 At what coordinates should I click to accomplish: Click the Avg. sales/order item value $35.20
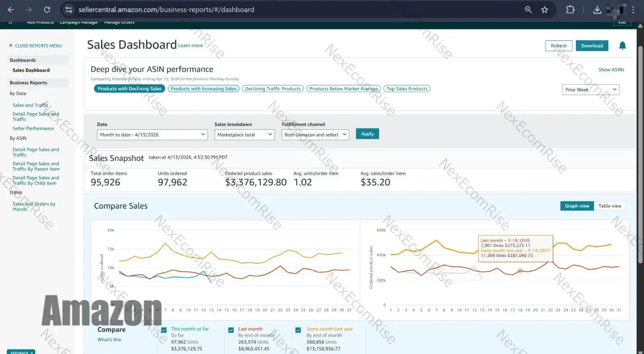[x=376, y=182]
